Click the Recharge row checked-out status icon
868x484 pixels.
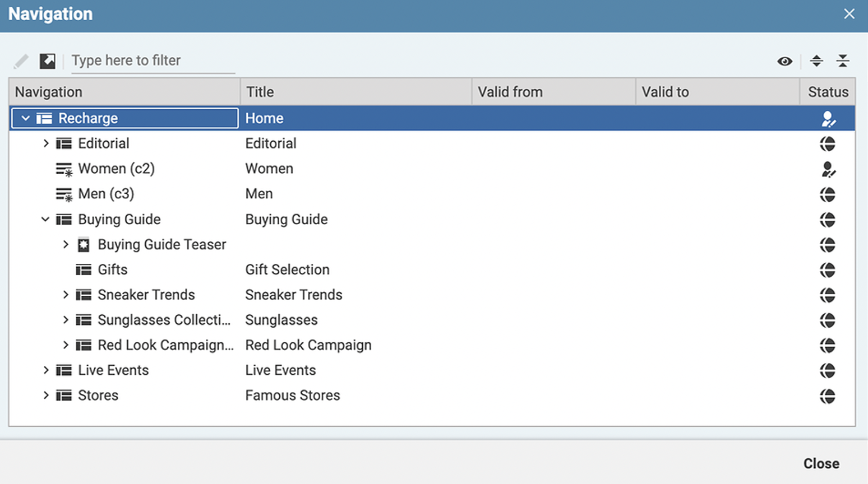pos(828,119)
